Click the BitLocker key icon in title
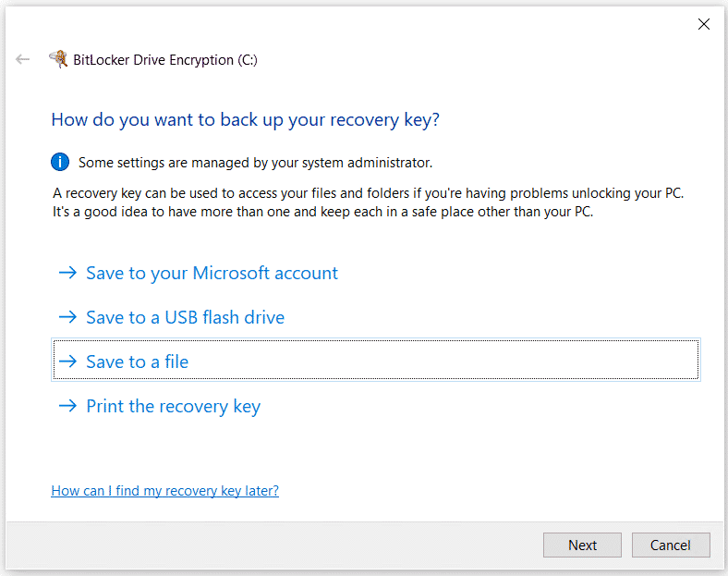Screen dimensions: 728x576 [x=58, y=59]
